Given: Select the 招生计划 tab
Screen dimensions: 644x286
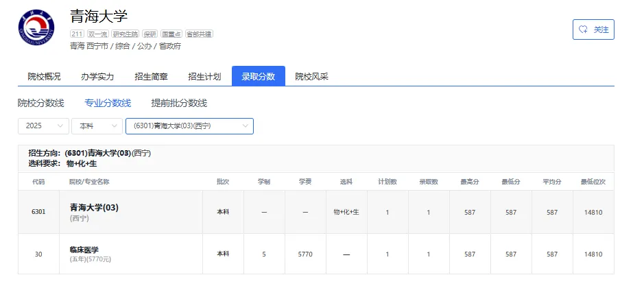Looking at the screenshot, I should tap(204, 76).
